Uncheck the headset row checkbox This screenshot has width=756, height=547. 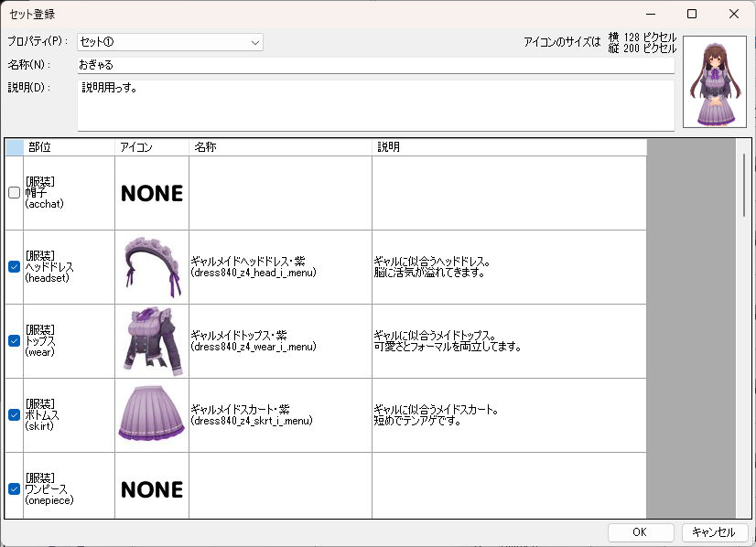[14, 267]
